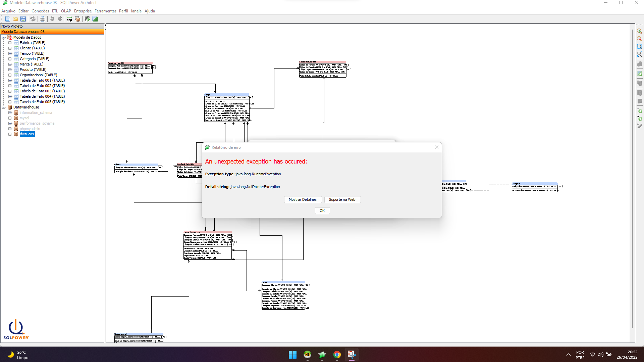Click the New Project toolbar icon
The height and width of the screenshot is (362, 644).
pyautogui.click(x=8, y=19)
